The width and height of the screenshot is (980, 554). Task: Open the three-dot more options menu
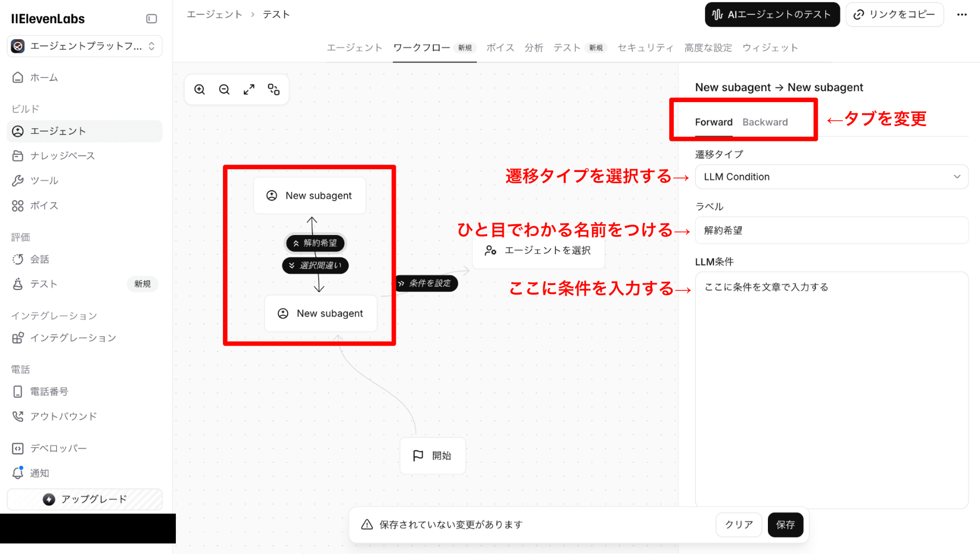click(962, 15)
